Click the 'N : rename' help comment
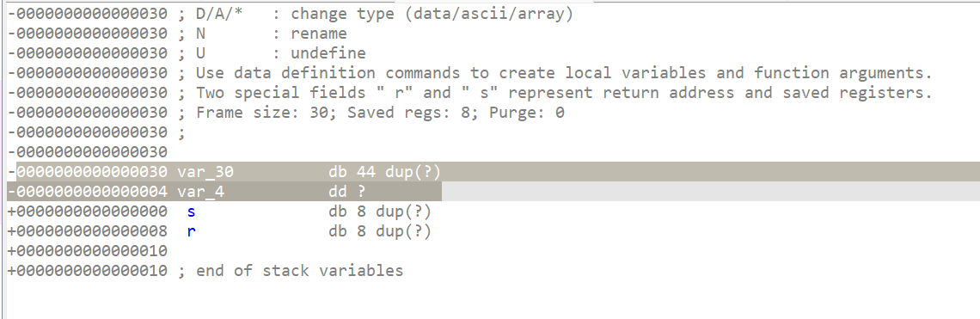 [262, 34]
